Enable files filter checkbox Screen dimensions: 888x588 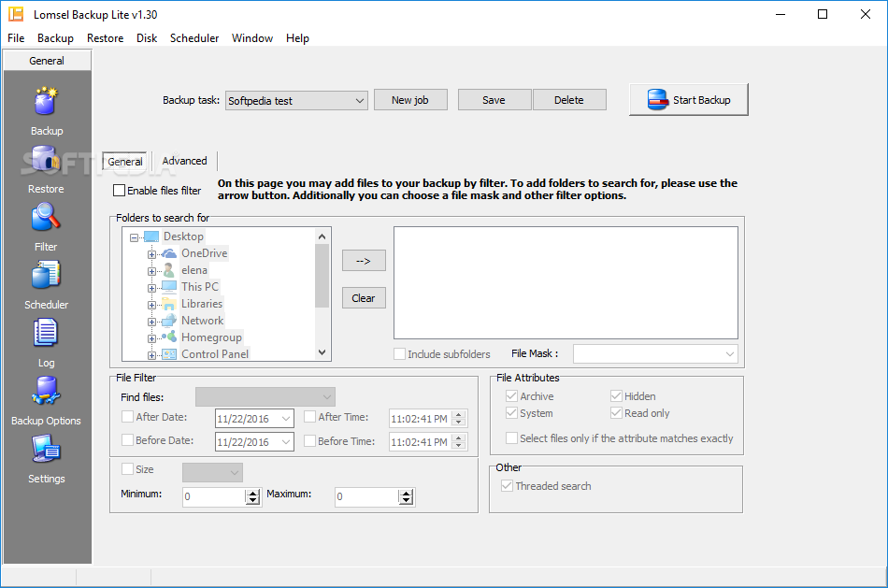tap(119, 191)
